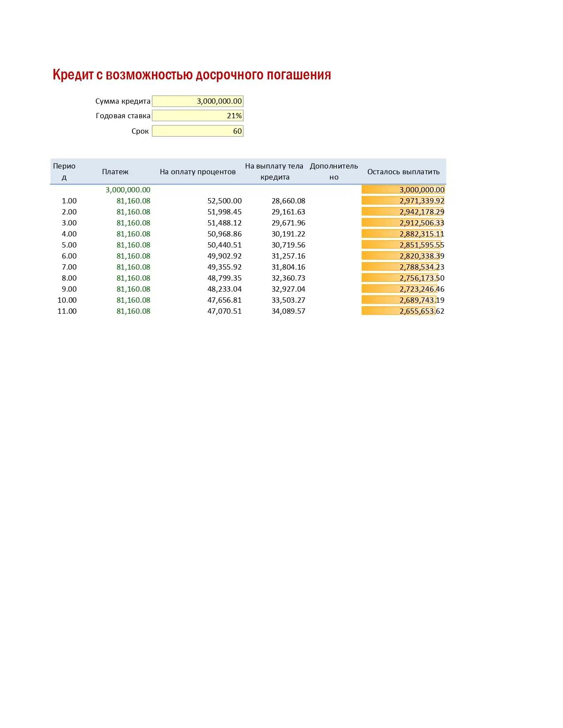Select the interest cell 47,070.51

coord(225,311)
